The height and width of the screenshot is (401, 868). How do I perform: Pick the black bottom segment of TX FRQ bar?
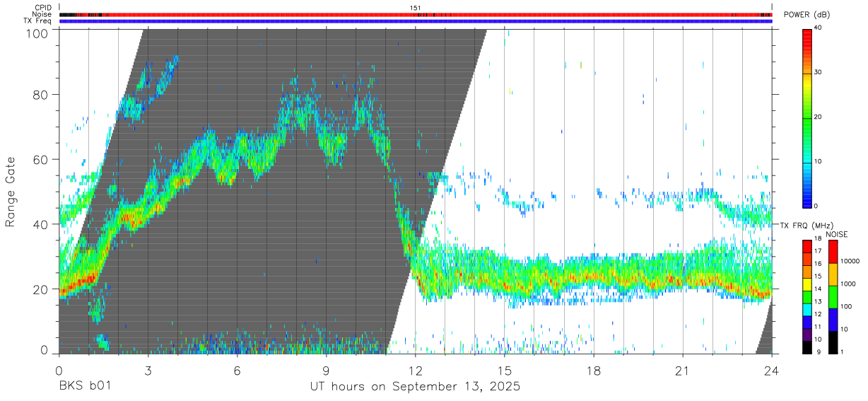tap(807, 347)
